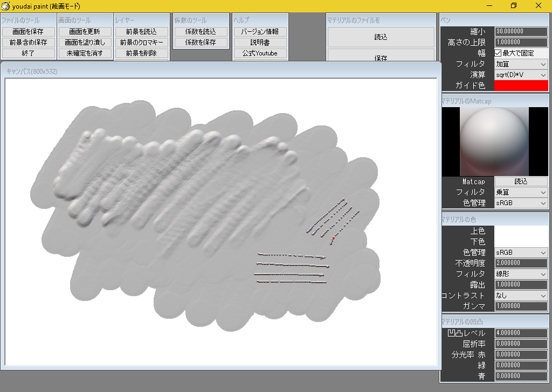Click 読込 next to the Matcap label

click(521, 181)
